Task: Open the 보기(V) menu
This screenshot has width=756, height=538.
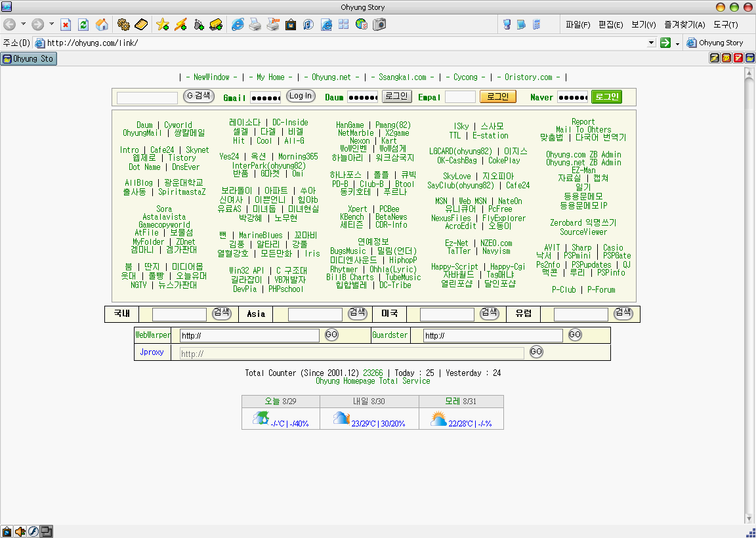Action: [x=644, y=24]
